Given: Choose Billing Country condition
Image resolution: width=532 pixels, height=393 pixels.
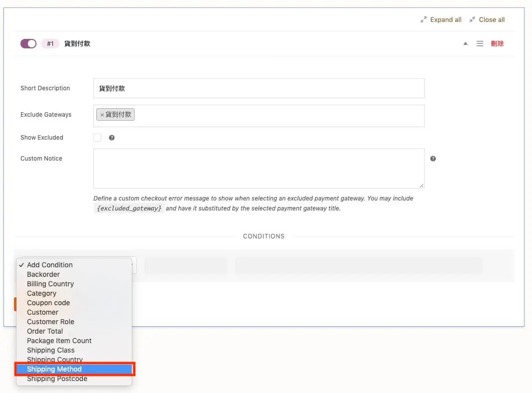Looking at the screenshot, I should tap(74, 284).
